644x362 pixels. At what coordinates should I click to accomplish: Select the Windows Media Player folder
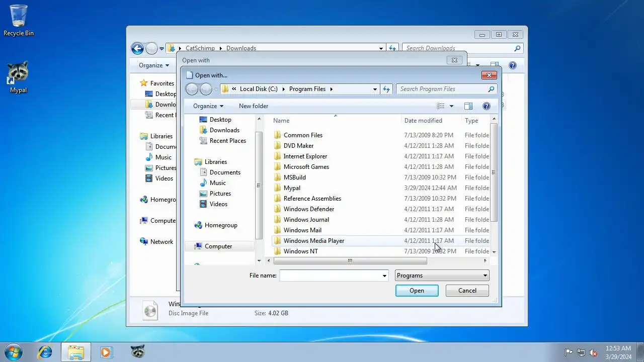click(x=314, y=241)
